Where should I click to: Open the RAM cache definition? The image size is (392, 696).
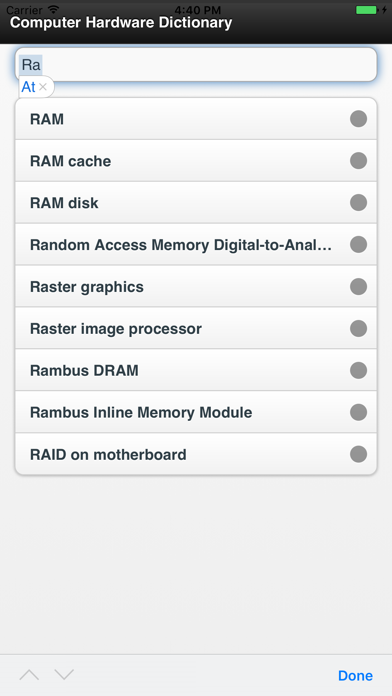click(x=196, y=161)
